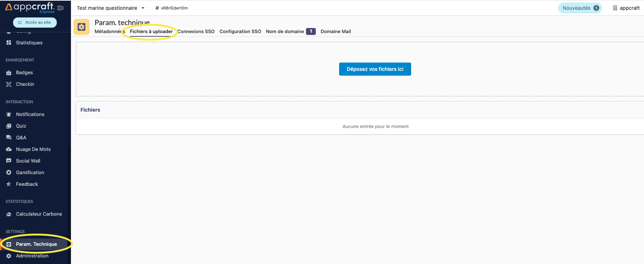Open the Configuration SSO tab
This screenshot has width=644, height=264.
pos(240,32)
